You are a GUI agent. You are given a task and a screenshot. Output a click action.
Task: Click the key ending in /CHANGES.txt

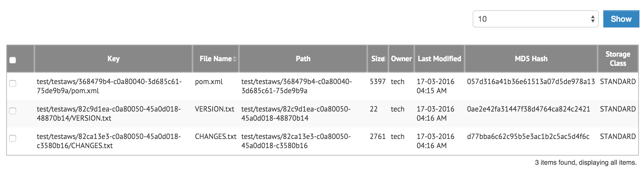(x=109, y=141)
